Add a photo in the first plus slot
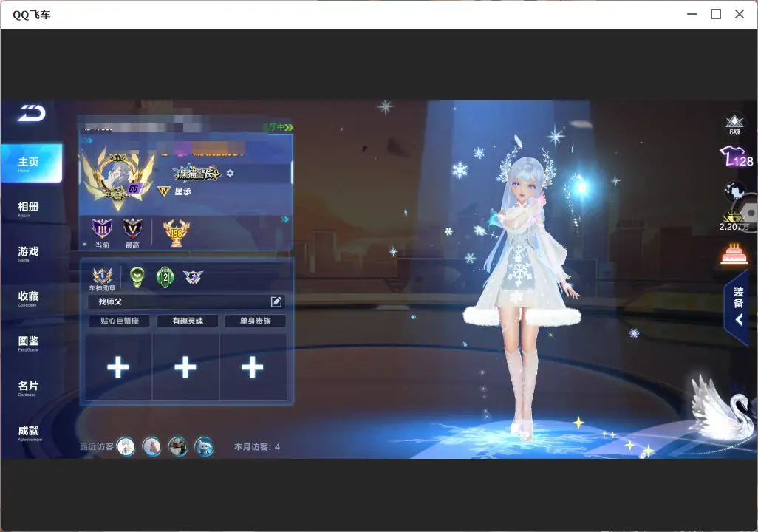This screenshot has height=532, width=758. [118, 367]
